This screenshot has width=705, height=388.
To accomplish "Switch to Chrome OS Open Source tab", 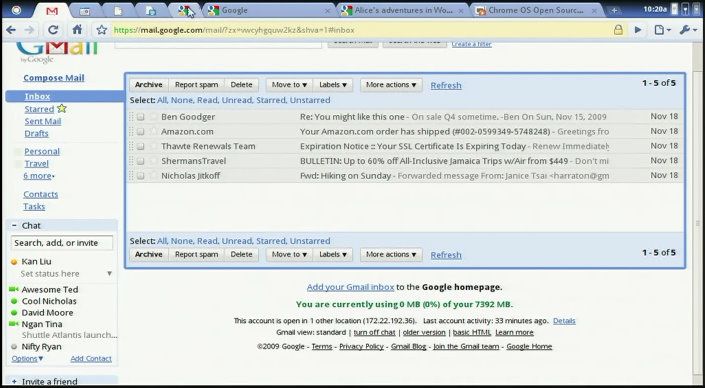I will click(536, 10).
